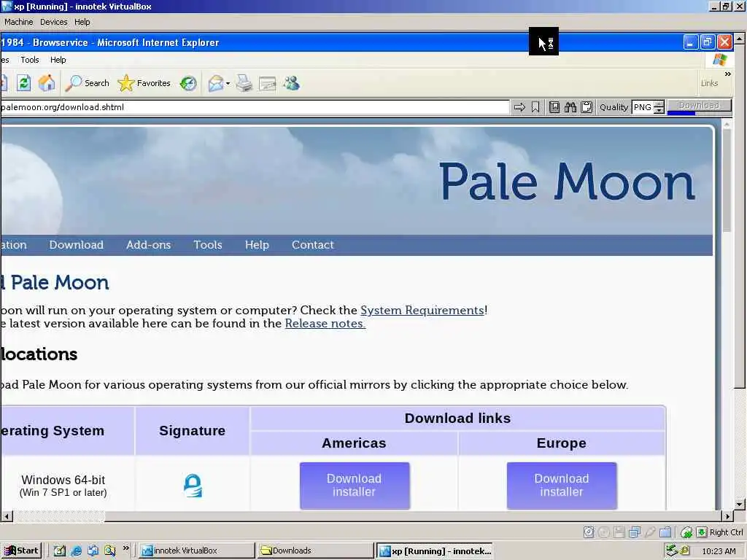The width and height of the screenshot is (747, 560).
Task: Click the first quick launch desktop icon
Action: coord(60,551)
